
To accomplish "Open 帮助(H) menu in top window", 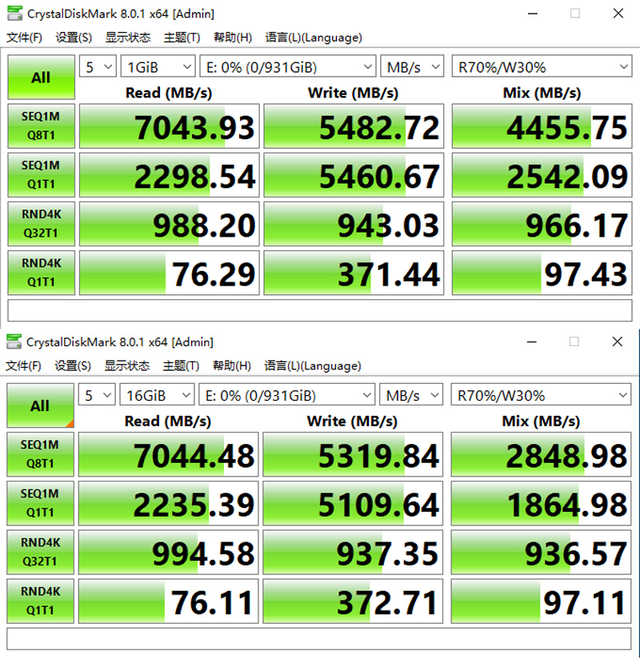I will tap(233, 37).
